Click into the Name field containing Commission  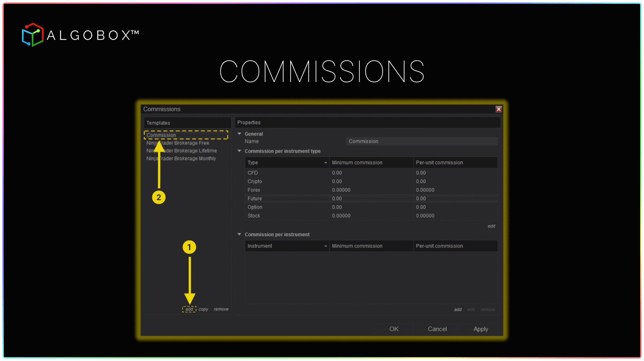tap(421, 141)
